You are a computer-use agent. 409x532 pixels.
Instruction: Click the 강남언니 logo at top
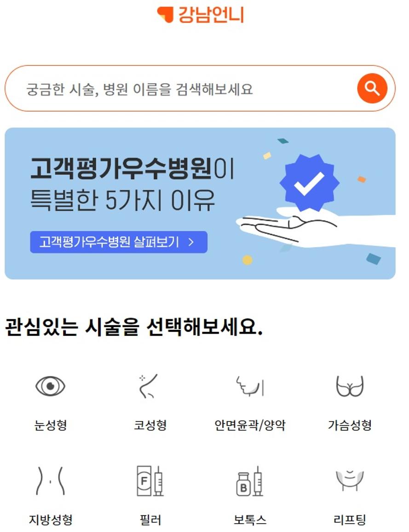coord(201,15)
